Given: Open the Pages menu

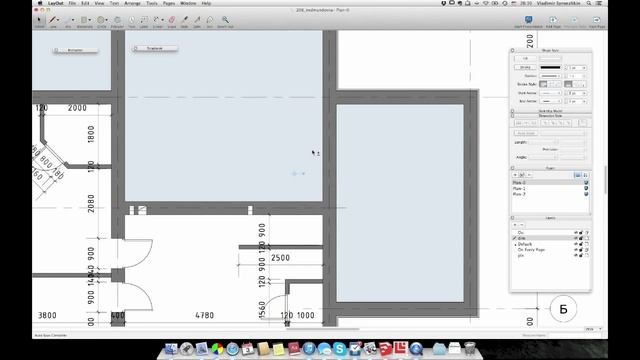Looking at the screenshot, I should (x=169, y=3).
